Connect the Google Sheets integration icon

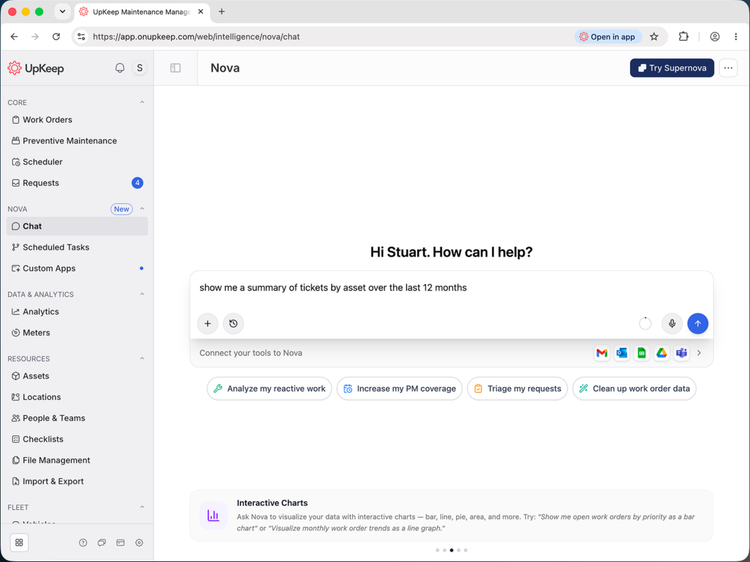[641, 353]
